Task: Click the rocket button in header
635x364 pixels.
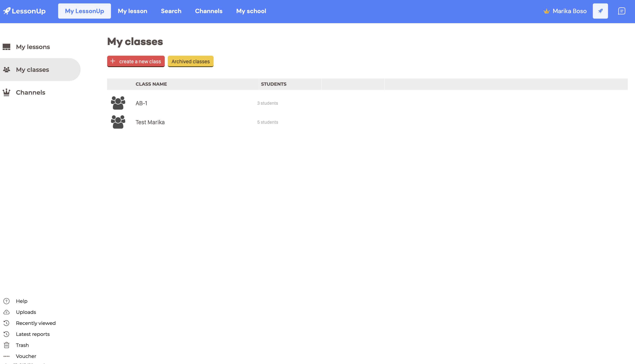Action: [600, 11]
